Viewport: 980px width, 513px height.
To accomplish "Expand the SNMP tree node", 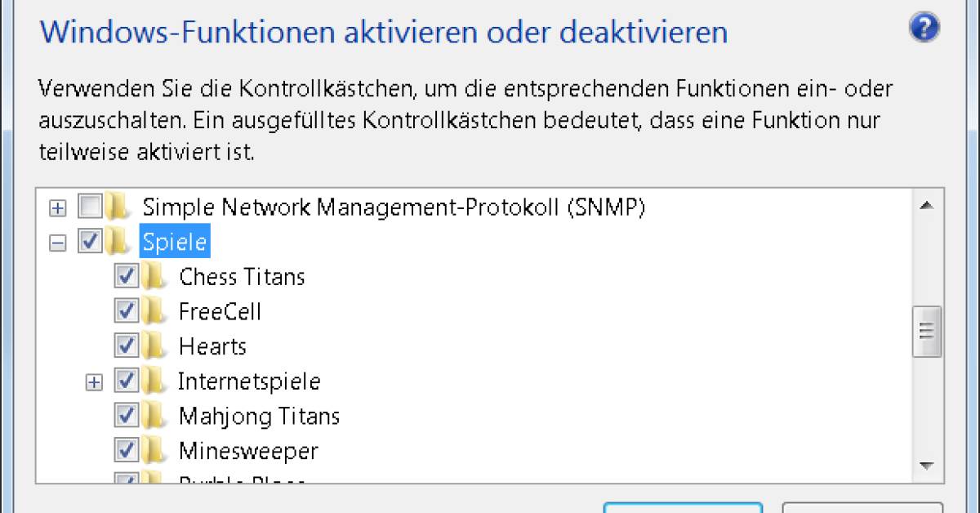I will pos(56,207).
